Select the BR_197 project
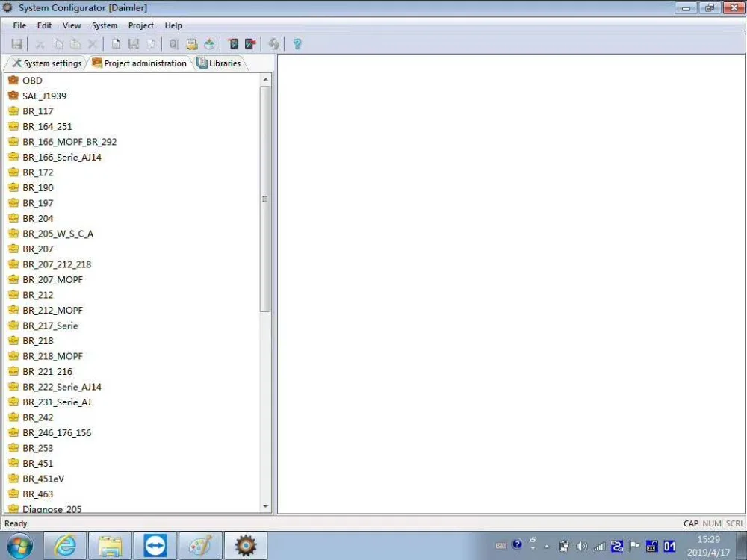The height and width of the screenshot is (560, 747). tap(38, 203)
